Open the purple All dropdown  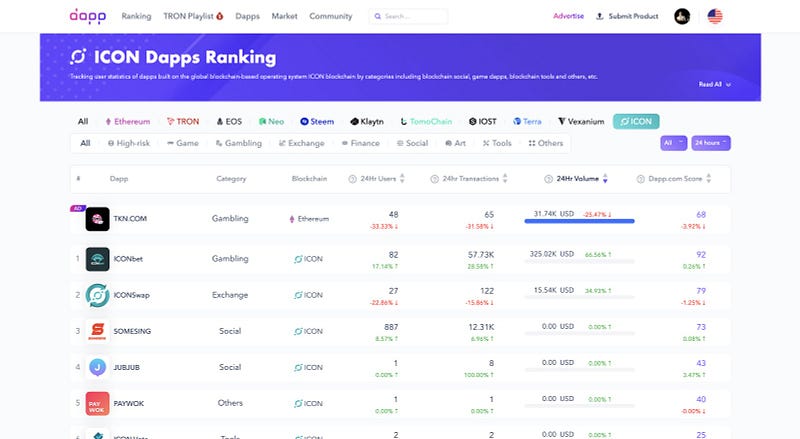point(673,143)
